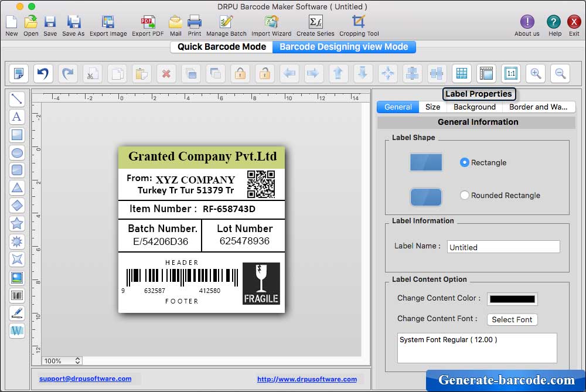
Task: Select the Line drawing tool
Action: click(17, 99)
